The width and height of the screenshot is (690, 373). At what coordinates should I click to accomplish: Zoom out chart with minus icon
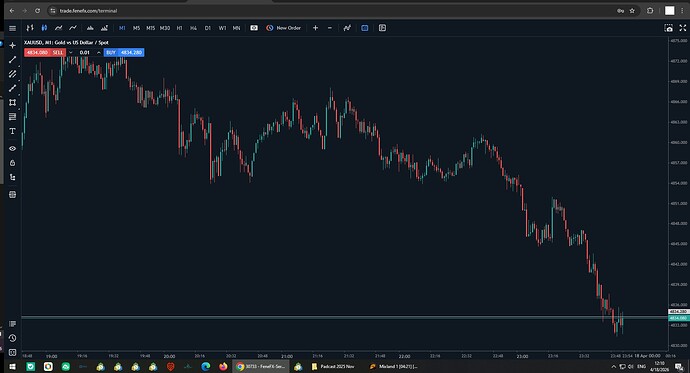click(330, 28)
